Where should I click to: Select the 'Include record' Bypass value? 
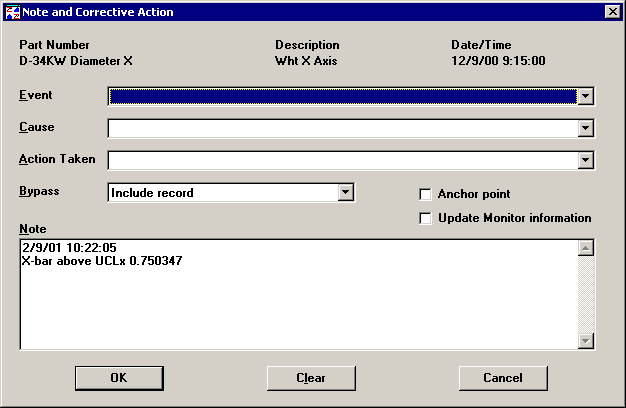click(220, 192)
